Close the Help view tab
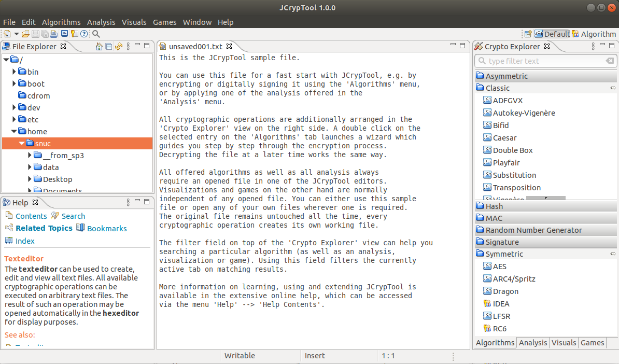This screenshot has height=364, width=619. [35, 202]
